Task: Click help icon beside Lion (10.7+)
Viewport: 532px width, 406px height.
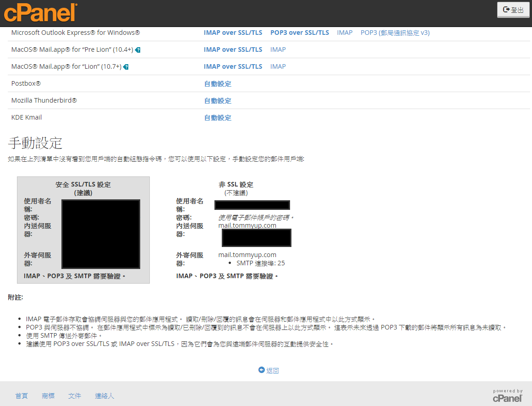Action: [126, 66]
